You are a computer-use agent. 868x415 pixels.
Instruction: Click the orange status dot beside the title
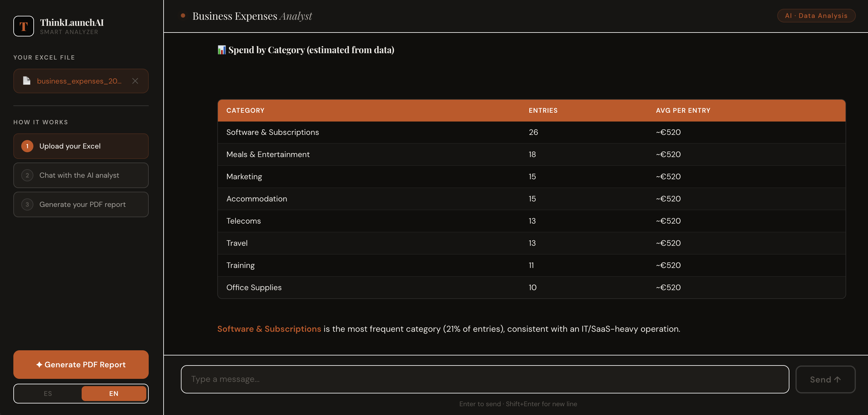click(x=183, y=15)
